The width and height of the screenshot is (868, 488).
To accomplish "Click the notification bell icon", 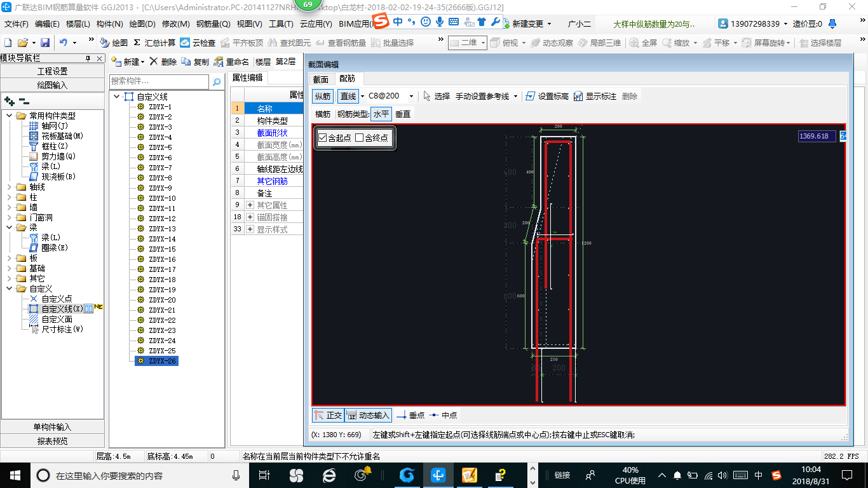I will [833, 24].
